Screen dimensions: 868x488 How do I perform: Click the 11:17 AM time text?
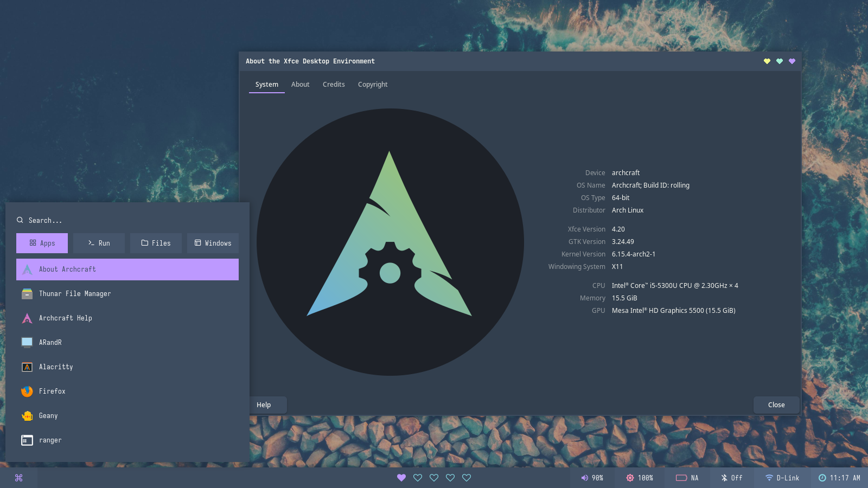(845, 478)
